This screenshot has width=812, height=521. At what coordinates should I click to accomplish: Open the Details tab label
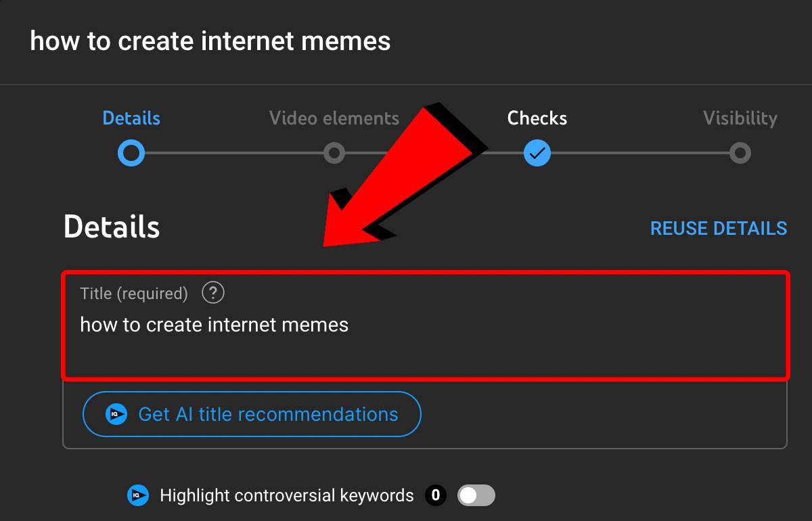(131, 118)
